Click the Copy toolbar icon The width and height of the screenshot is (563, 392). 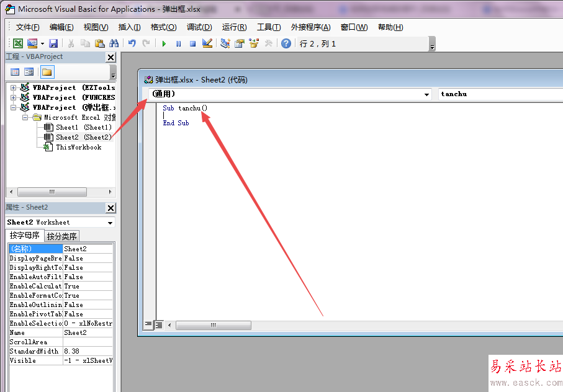point(85,43)
